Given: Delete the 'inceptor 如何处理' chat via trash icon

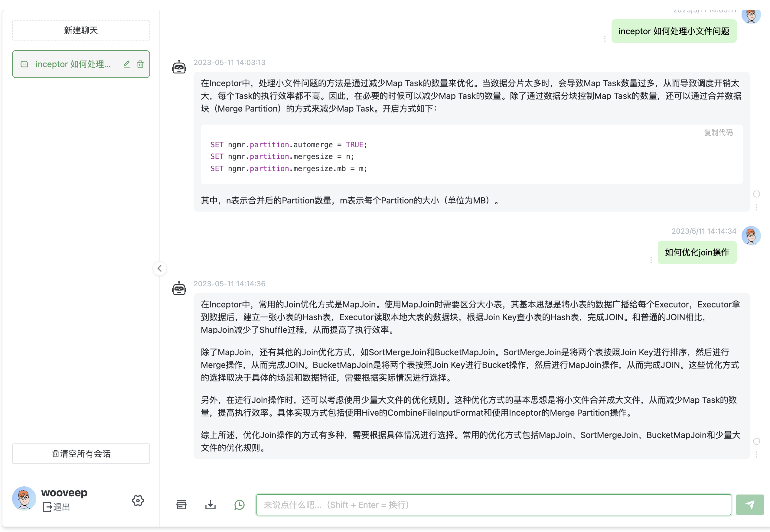Looking at the screenshot, I should (140, 64).
